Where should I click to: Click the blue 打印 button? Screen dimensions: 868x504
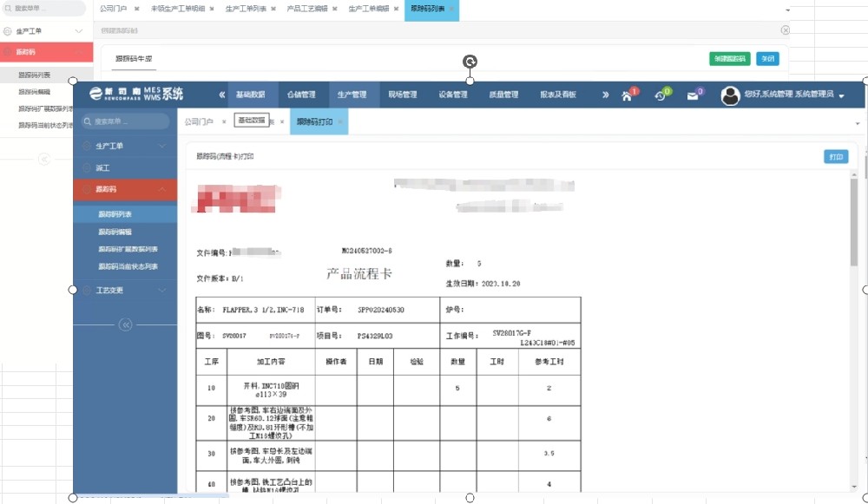click(x=836, y=157)
